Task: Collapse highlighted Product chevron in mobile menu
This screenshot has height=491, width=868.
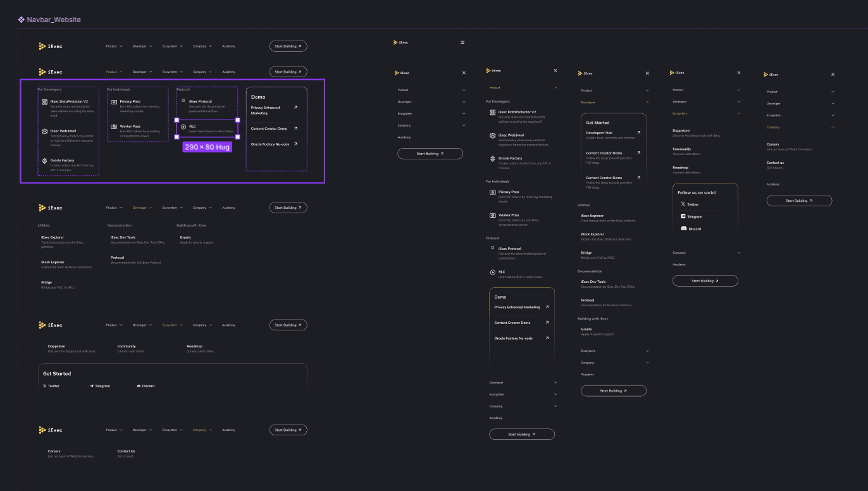Action: point(555,88)
